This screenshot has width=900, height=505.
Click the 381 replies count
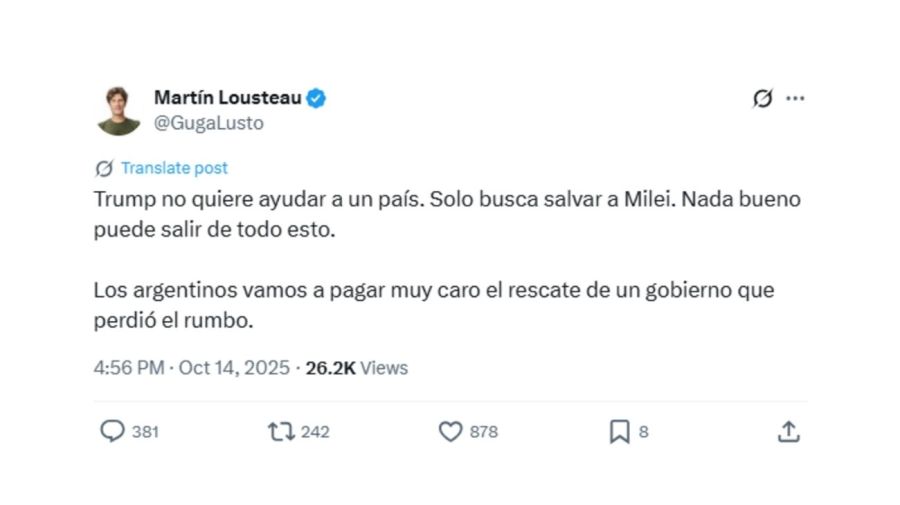coord(145,432)
